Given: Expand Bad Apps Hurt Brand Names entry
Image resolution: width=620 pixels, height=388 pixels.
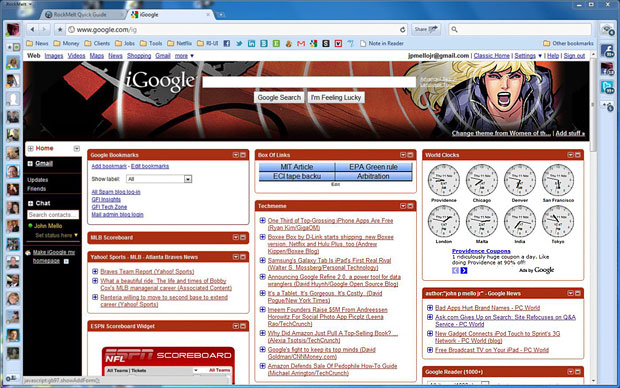Looking at the screenshot, I should click(430, 307).
